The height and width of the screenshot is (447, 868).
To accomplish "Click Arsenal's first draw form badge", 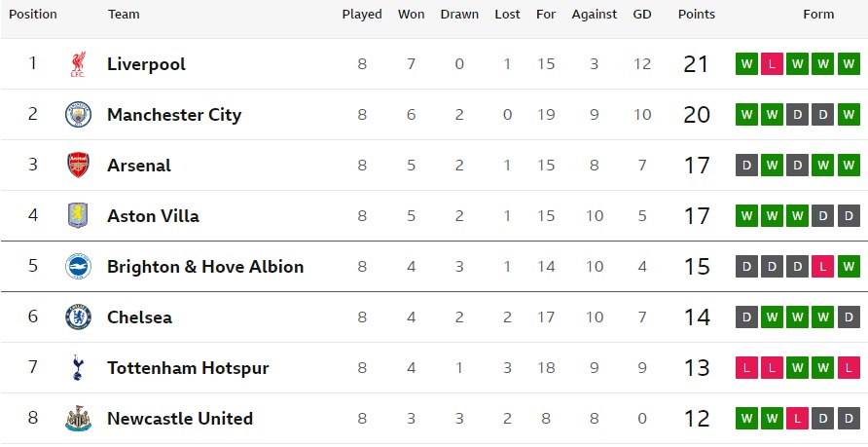I will (747, 166).
